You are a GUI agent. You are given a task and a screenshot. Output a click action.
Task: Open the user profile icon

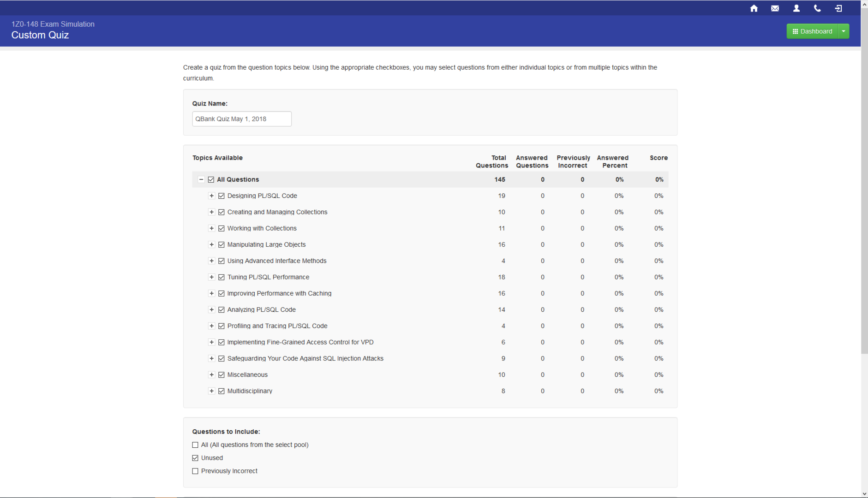796,8
